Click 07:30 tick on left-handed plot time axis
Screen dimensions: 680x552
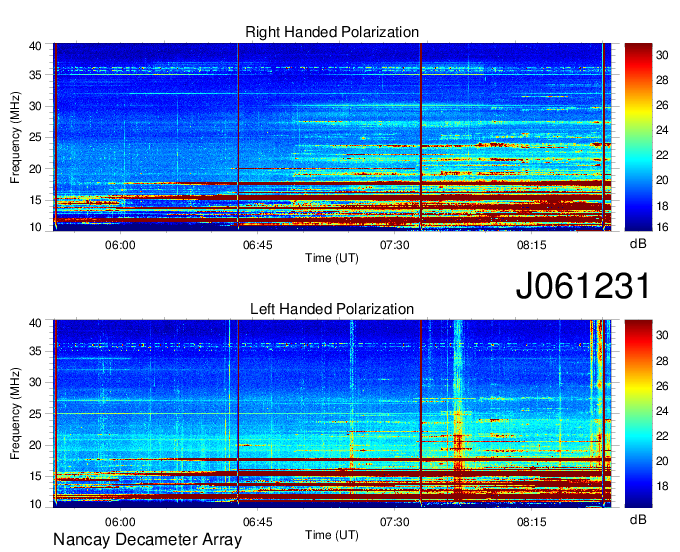[395, 522]
